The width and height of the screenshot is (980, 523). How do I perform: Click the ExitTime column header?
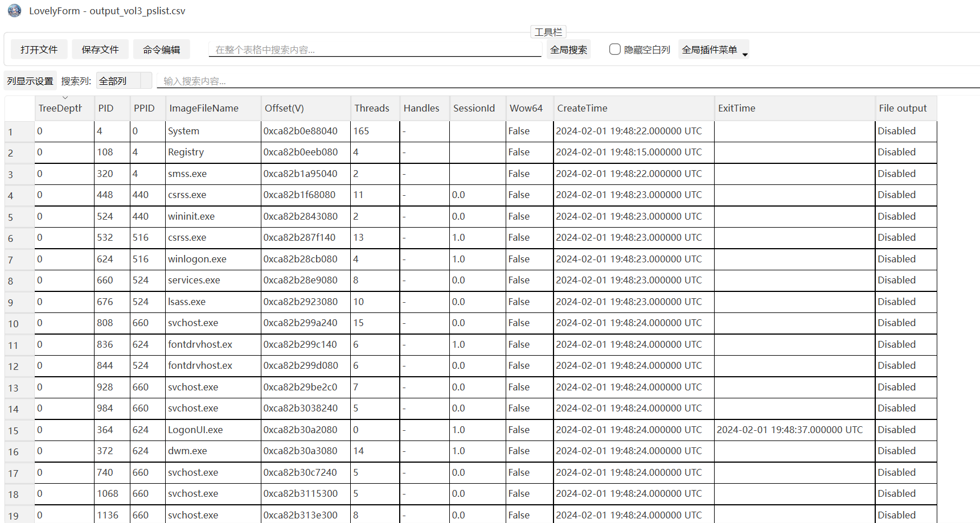click(795, 108)
